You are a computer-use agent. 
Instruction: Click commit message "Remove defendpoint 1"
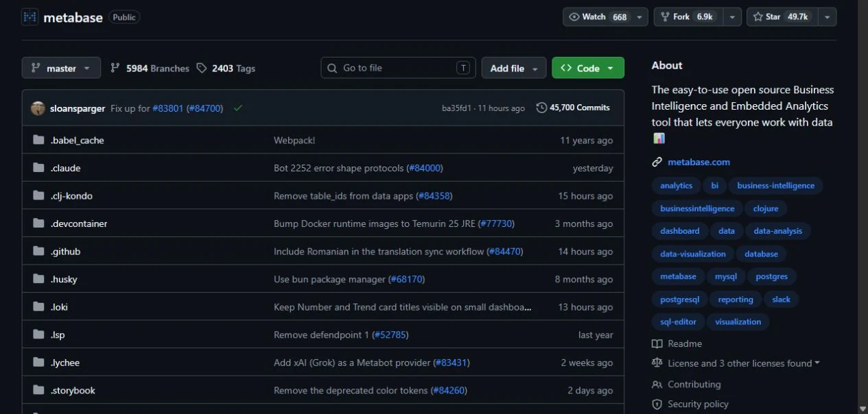(x=321, y=335)
